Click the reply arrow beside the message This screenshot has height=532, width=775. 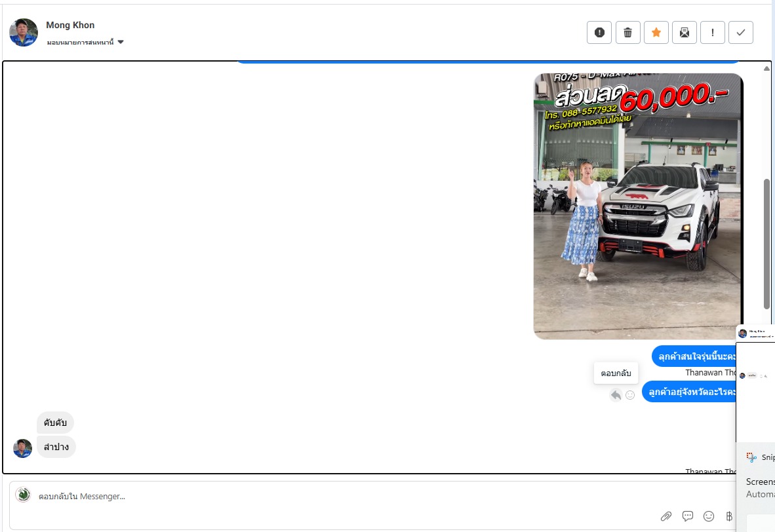tap(616, 395)
